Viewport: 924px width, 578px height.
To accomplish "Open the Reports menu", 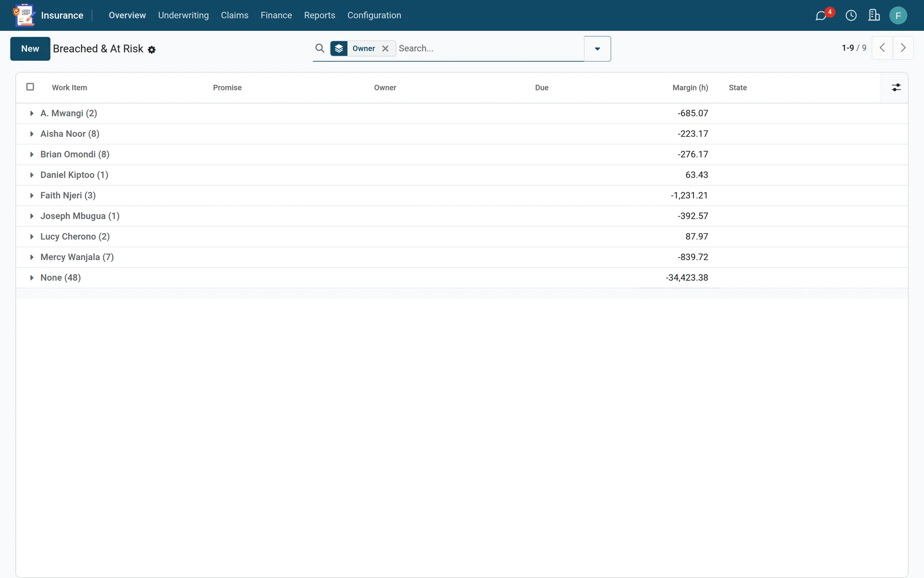I will pos(320,15).
